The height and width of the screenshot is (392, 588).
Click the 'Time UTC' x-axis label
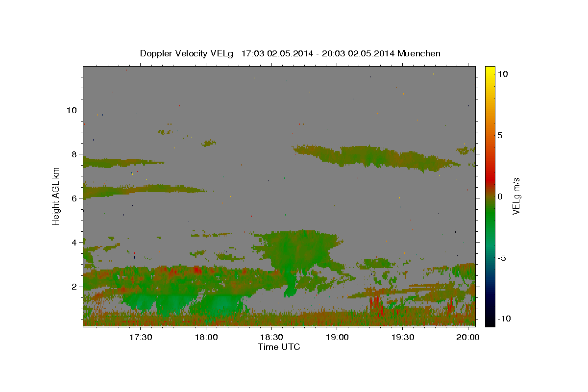click(279, 347)
